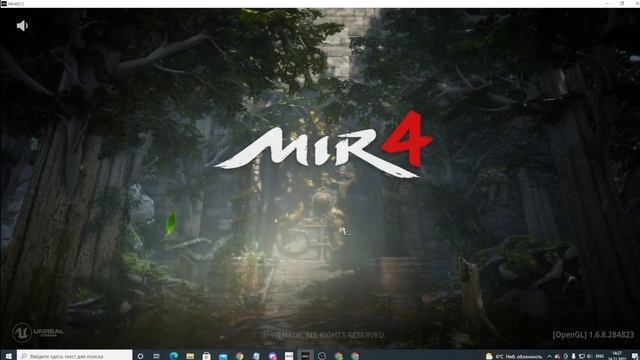Open the Windows notification center
This screenshot has width=640, height=360.
click(x=634, y=356)
